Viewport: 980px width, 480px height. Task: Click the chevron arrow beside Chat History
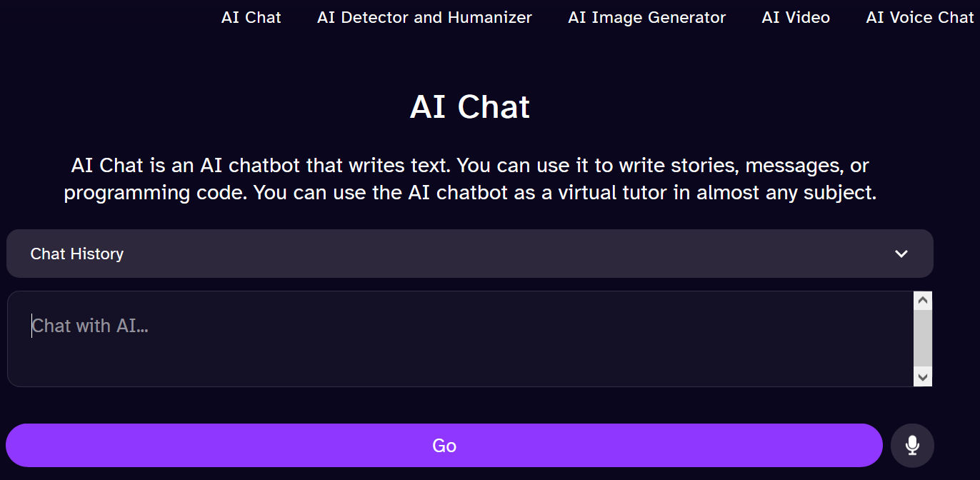(901, 254)
